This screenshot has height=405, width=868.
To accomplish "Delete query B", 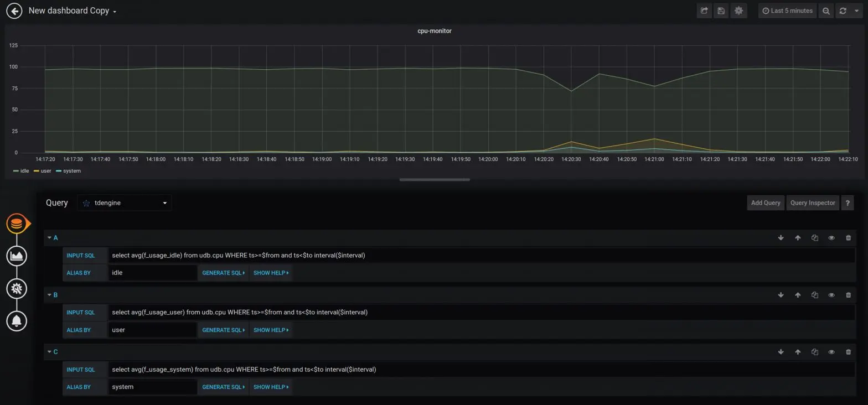I will click(x=848, y=295).
